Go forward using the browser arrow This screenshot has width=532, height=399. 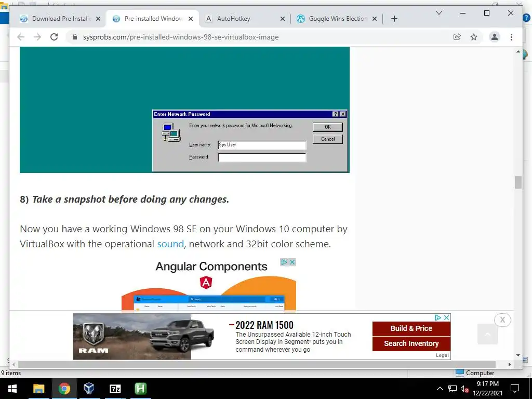coord(37,37)
